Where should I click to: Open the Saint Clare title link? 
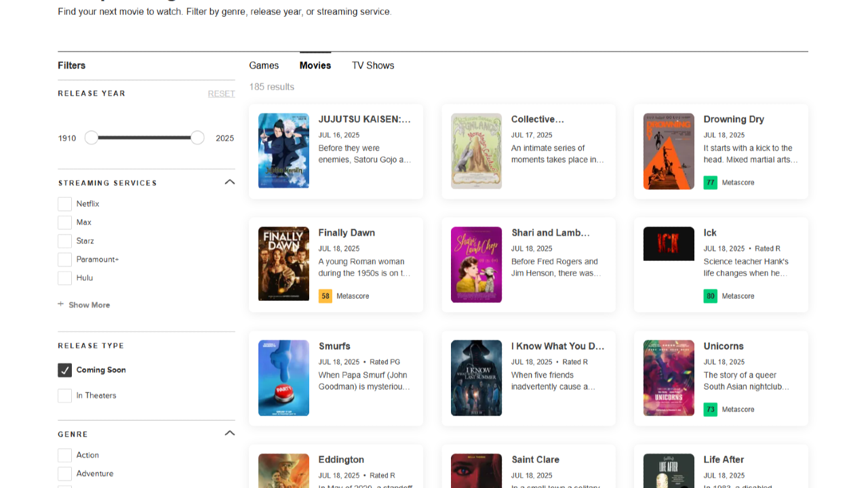click(x=535, y=460)
